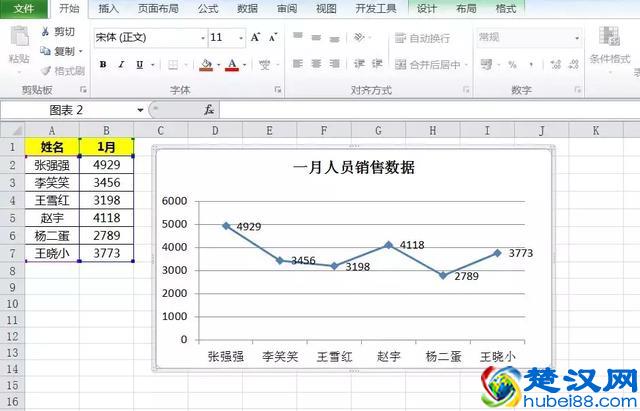The width and height of the screenshot is (640, 411).
Task: Open the Name Box dropdown arrow
Action: pos(140,110)
